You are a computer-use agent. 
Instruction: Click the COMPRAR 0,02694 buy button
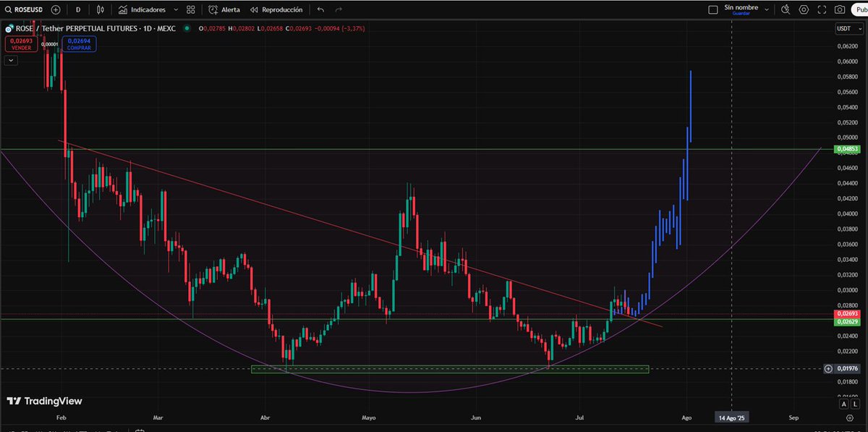[x=79, y=43]
